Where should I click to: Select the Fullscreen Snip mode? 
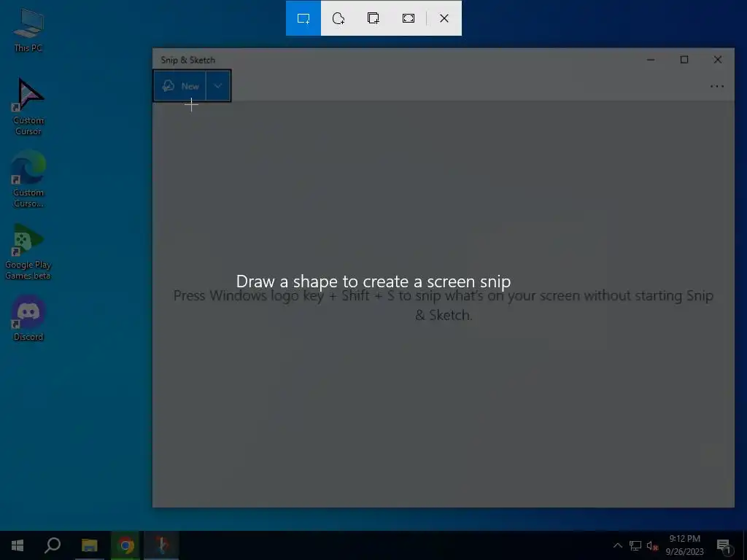pos(409,18)
